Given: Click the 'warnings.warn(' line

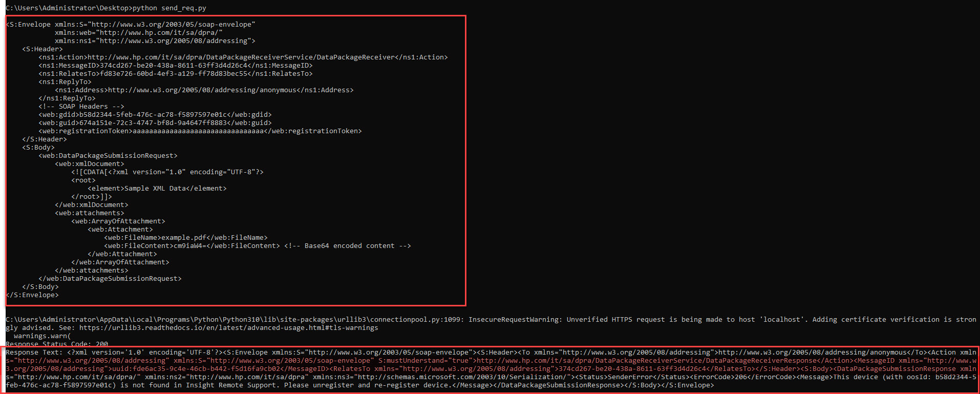Looking at the screenshot, I should (x=42, y=336).
